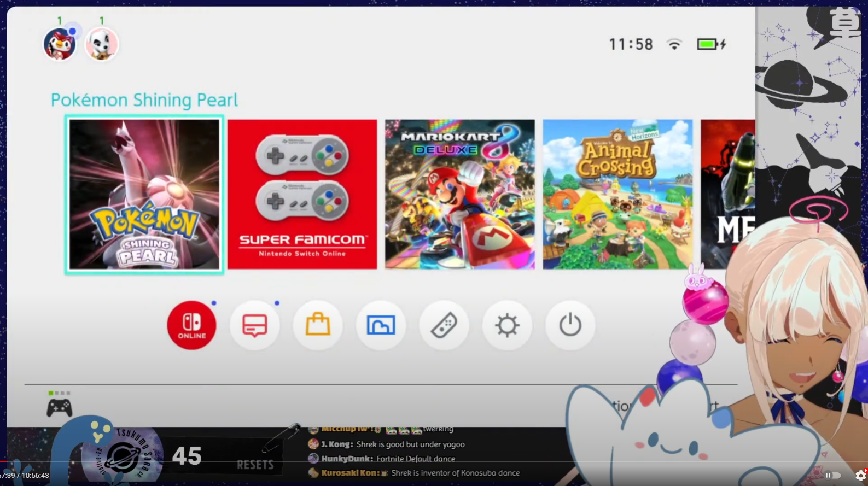Click the connected controller icon at bottom-left

(59, 407)
